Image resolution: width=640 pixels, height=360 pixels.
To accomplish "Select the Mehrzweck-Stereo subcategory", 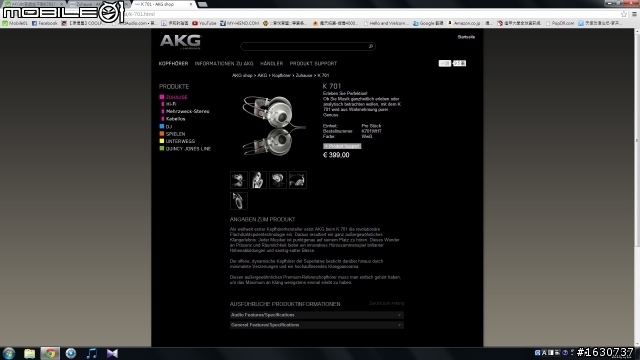I will pyautogui.click(x=187, y=111).
